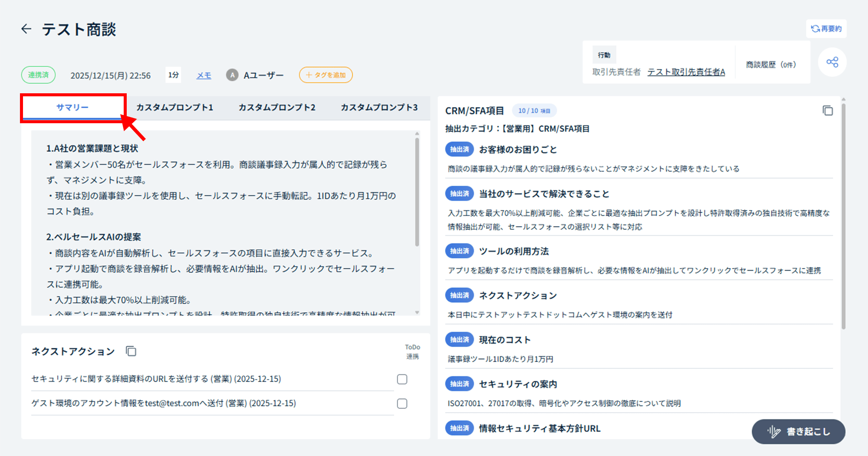Click the back arrow beside テスト商談
Image resolution: width=868 pixels, height=456 pixels.
(x=26, y=29)
